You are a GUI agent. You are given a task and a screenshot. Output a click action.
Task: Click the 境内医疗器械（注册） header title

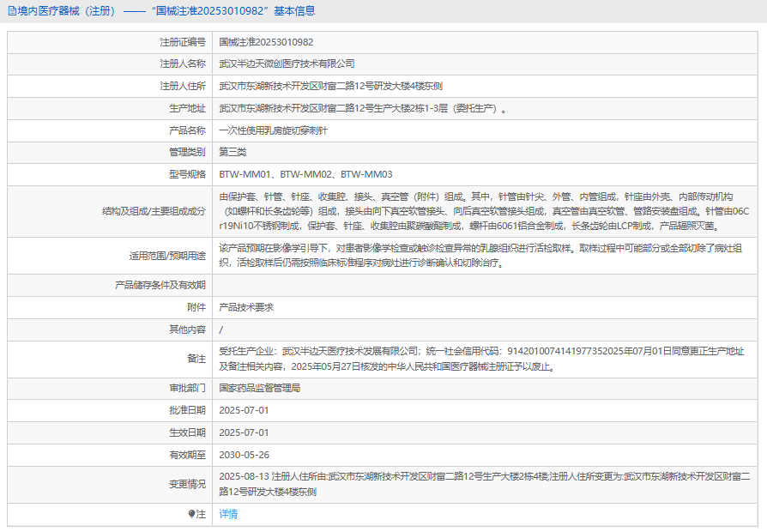pos(68,11)
